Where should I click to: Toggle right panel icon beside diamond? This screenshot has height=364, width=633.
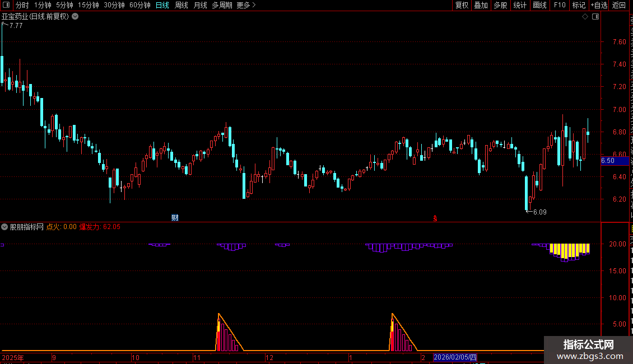coord(595,17)
